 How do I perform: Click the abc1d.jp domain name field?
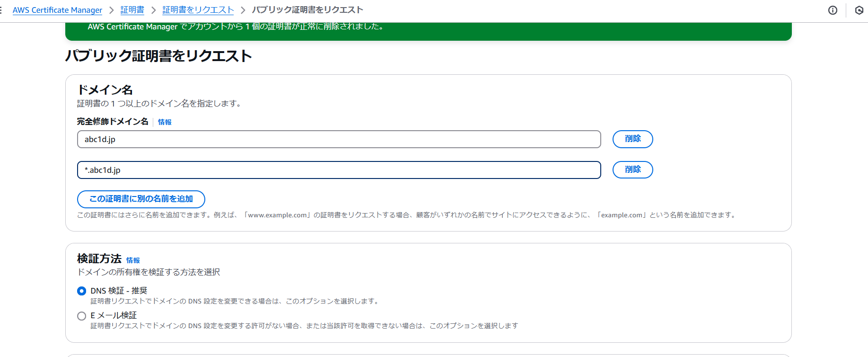[x=339, y=139]
